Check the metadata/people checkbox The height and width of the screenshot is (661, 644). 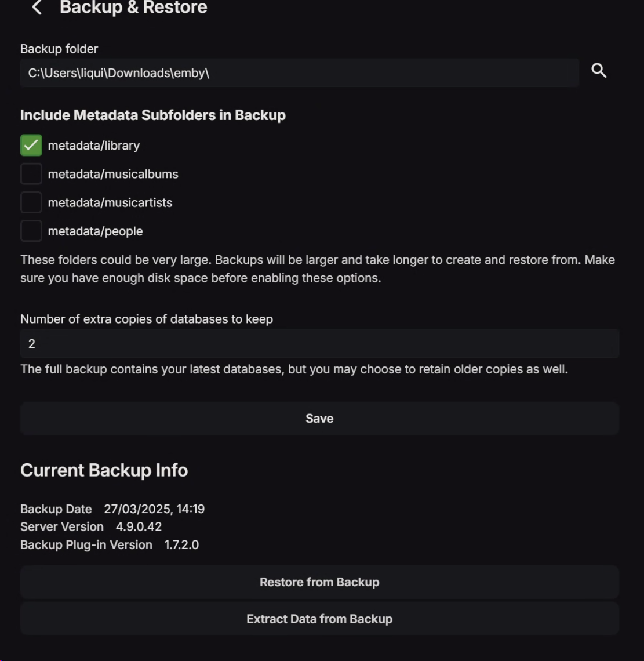pos(31,231)
